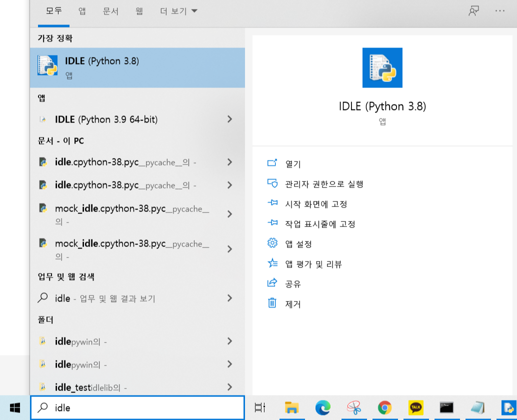Open the Snipping tool taskbar icon
This screenshot has width=517, height=420.
(354, 408)
